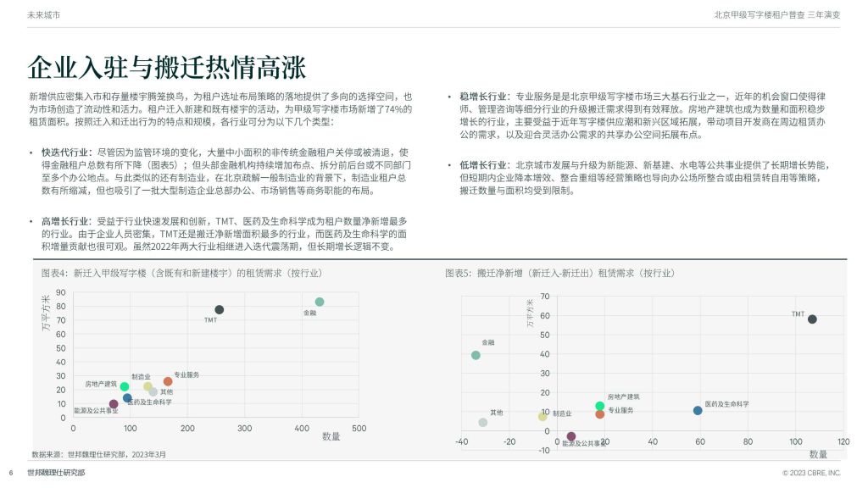
Task: Click the 金融 data point in 图表5
Action: coord(476,355)
